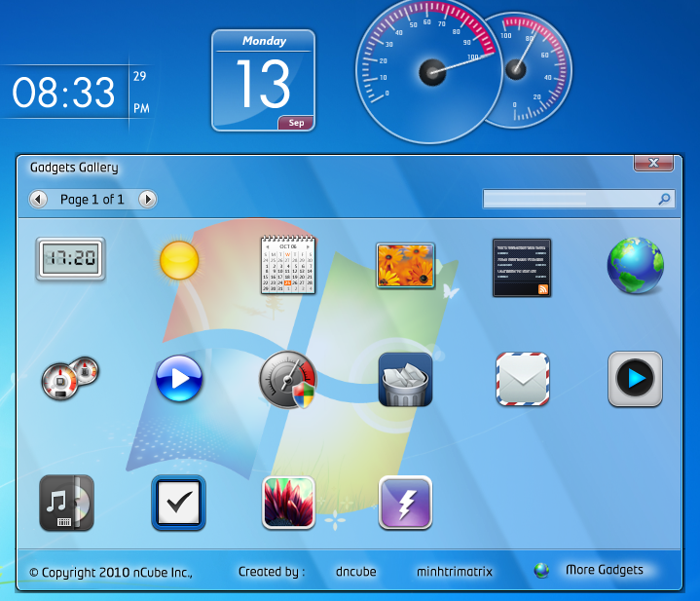Open the blue orb media player gadget
This screenshot has height=601, width=700.
pos(179,378)
